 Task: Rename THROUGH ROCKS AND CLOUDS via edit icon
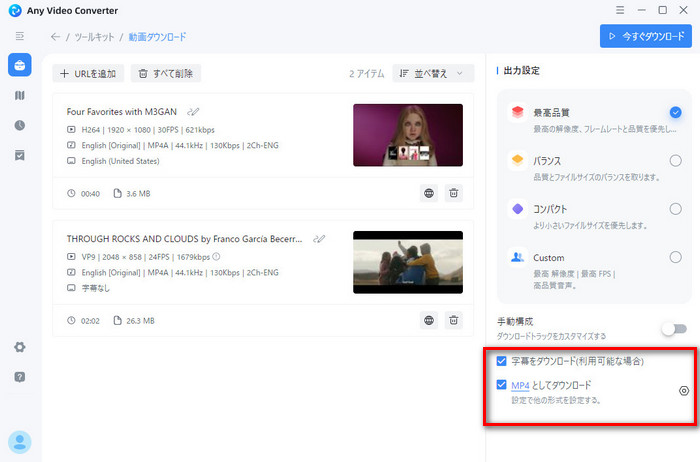click(319, 239)
